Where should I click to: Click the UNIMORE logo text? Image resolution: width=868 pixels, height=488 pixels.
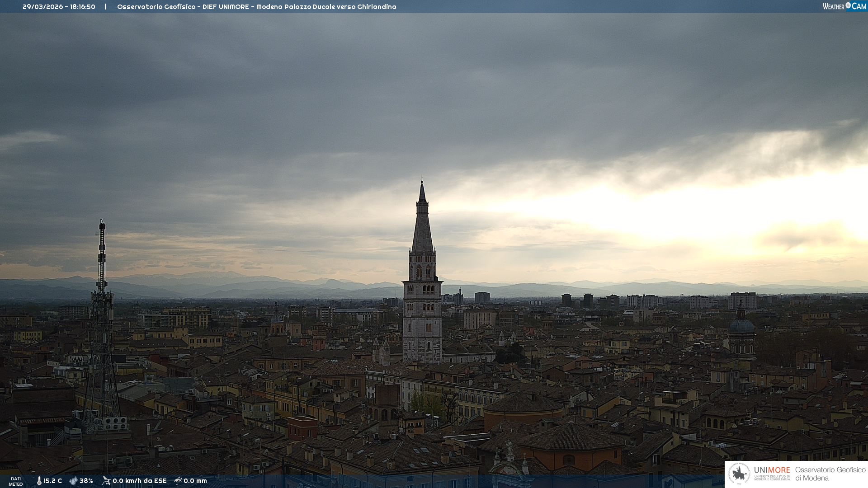point(772,470)
